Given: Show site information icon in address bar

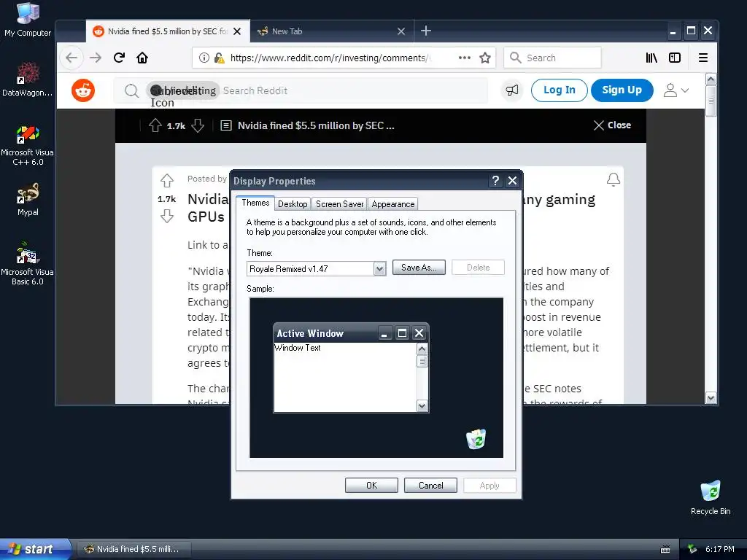Looking at the screenshot, I should pos(204,58).
